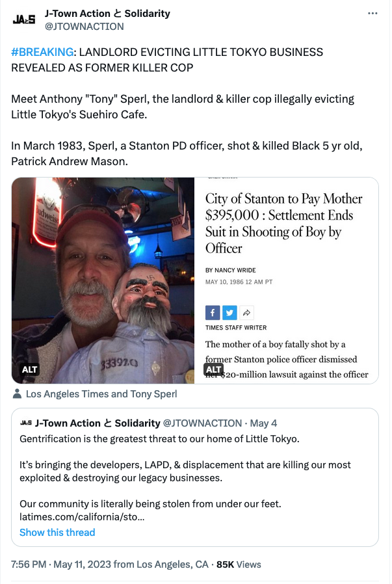Viewport: 392px width, 584px height.
Task: Open the @JTOWNACTION handle under the name
Action: (x=84, y=27)
